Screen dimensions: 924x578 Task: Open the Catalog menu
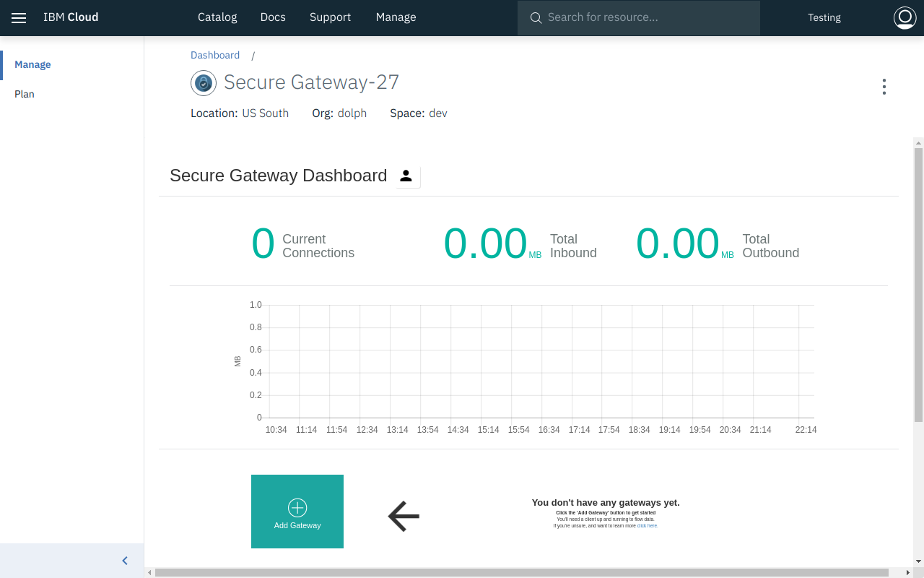tap(217, 17)
